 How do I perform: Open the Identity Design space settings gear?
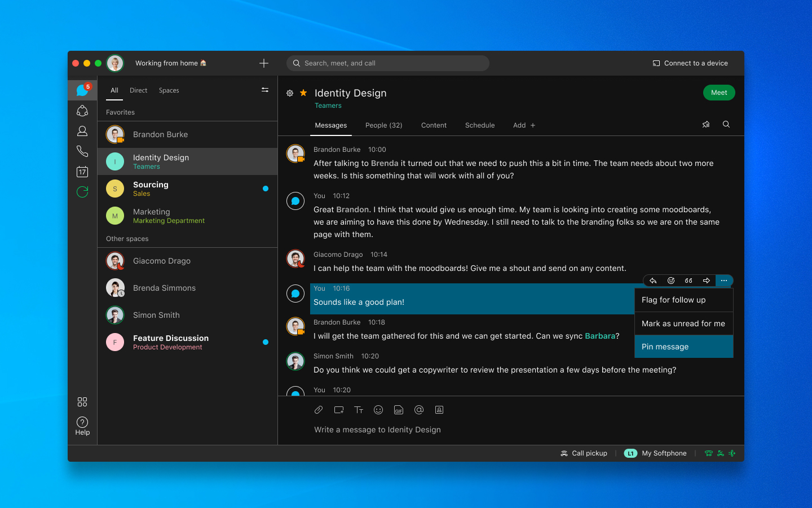[x=290, y=93]
